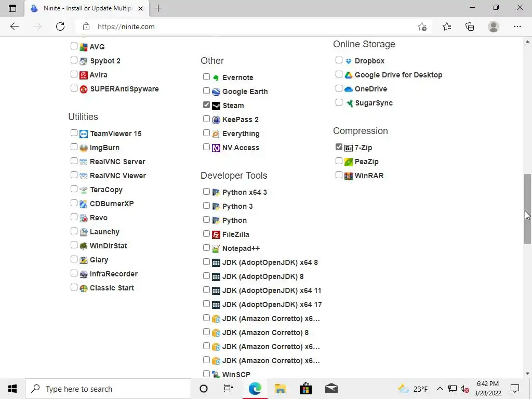Open the Favorites list button

point(446,27)
